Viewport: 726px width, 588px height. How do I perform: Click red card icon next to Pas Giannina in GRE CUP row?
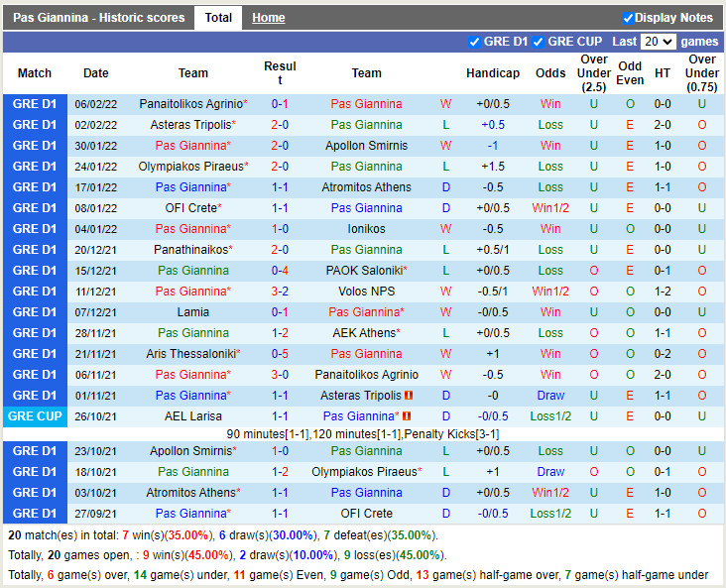click(x=407, y=416)
